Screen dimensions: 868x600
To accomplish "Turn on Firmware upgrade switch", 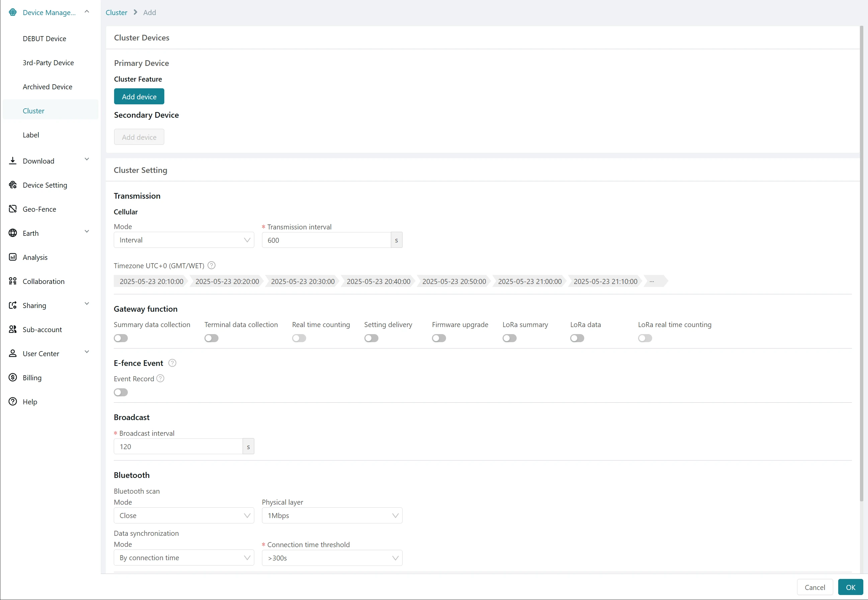I will (x=438, y=338).
